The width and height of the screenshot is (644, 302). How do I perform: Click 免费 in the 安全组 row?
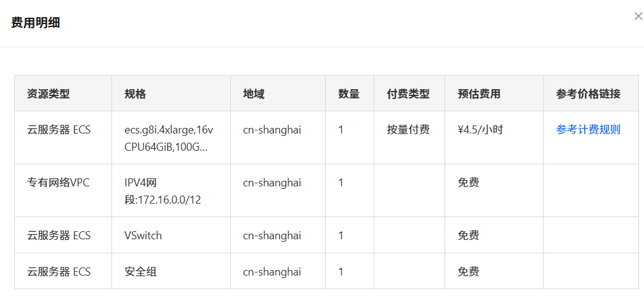coord(468,272)
